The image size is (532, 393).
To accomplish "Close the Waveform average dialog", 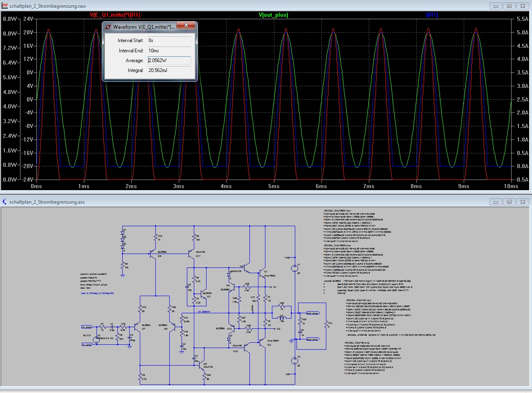I will tap(186, 25).
